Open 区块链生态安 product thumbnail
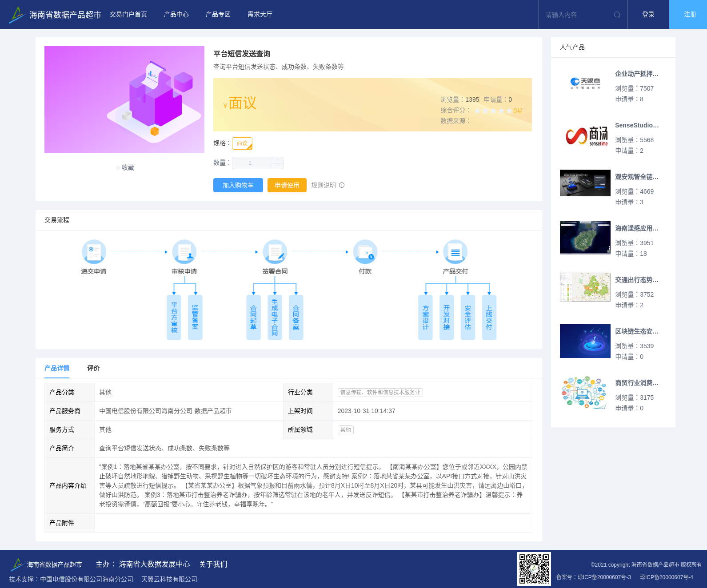Screen dimensions: 707x588 (585, 341)
